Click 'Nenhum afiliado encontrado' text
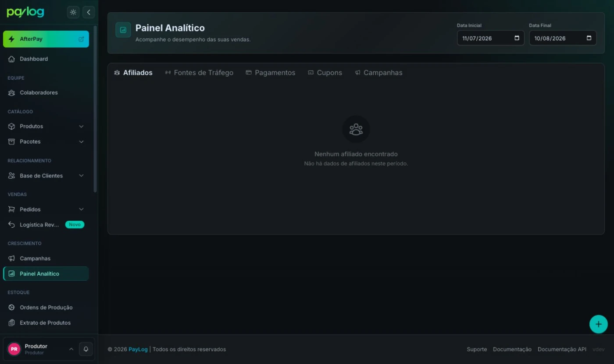Screen dimensions: 614x364 click(x=356, y=154)
